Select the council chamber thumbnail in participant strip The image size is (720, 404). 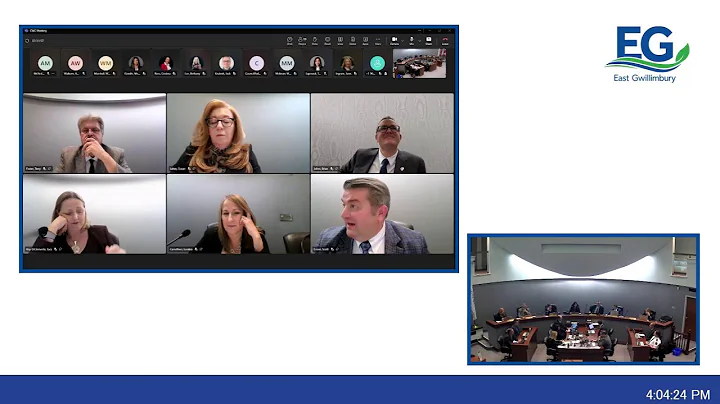click(x=420, y=63)
